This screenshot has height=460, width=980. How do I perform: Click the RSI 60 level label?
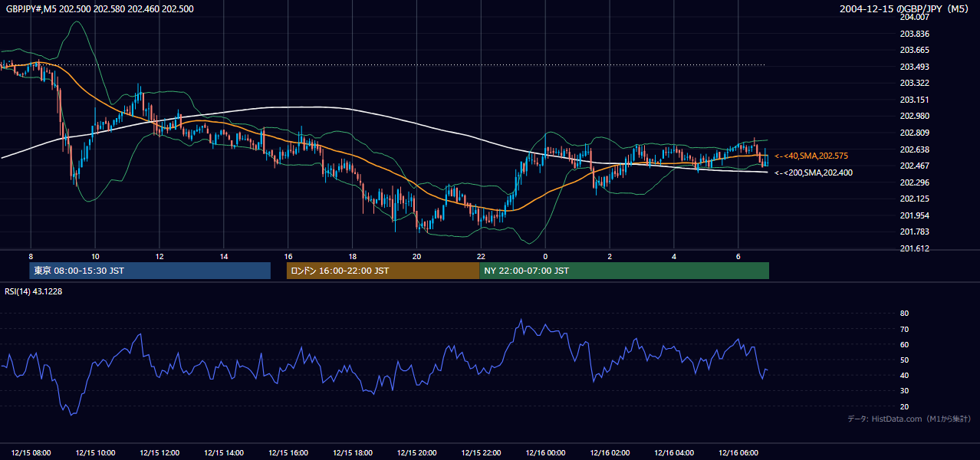tap(904, 344)
